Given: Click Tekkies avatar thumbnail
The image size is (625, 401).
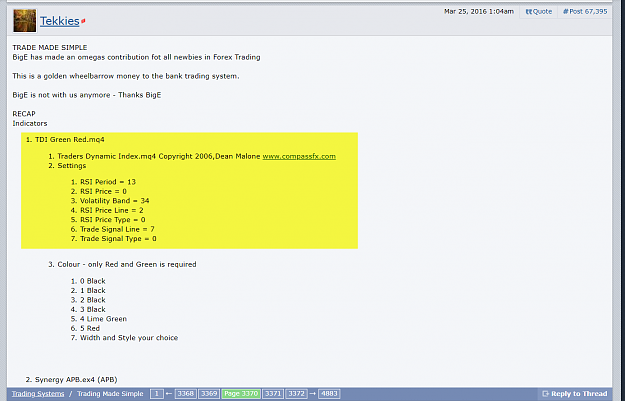Looking at the screenshot, I should 25,21.
